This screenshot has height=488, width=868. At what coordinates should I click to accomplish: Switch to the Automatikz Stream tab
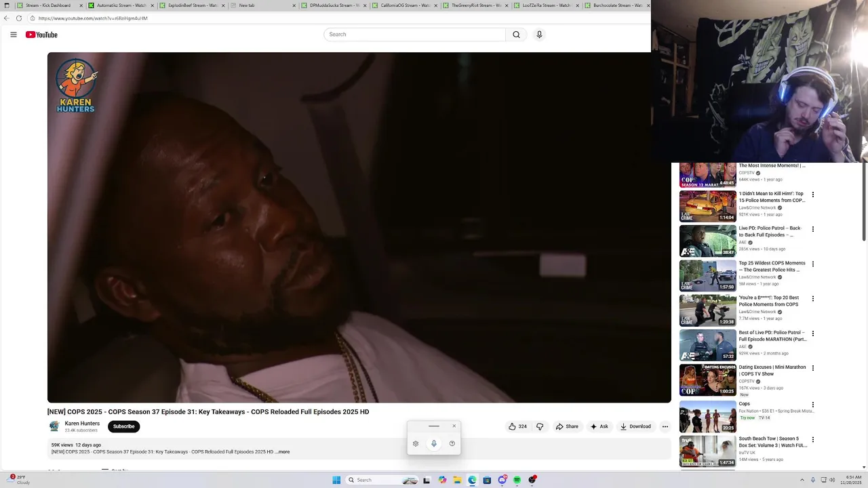pyautogui.click(x=121, y=5)
